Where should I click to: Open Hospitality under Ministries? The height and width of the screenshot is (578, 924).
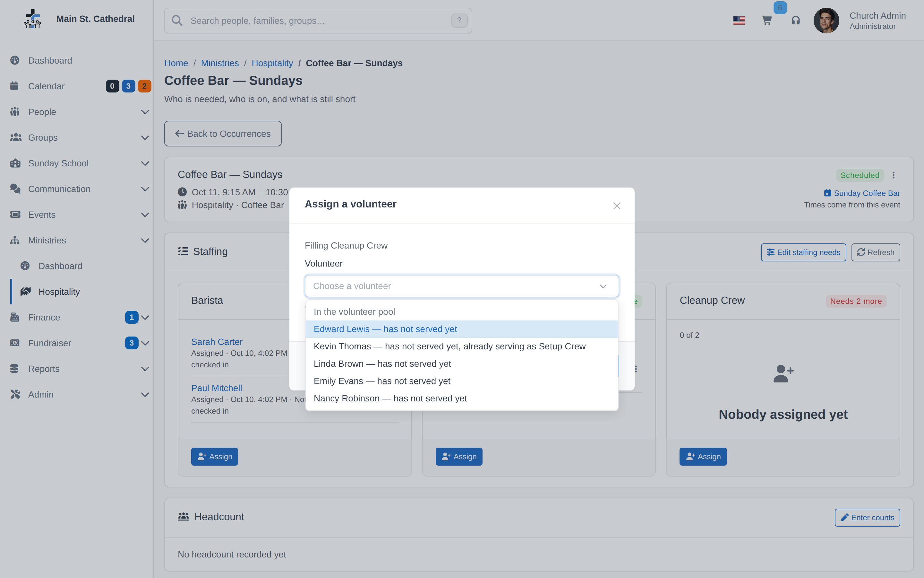[x=59, y=292]
